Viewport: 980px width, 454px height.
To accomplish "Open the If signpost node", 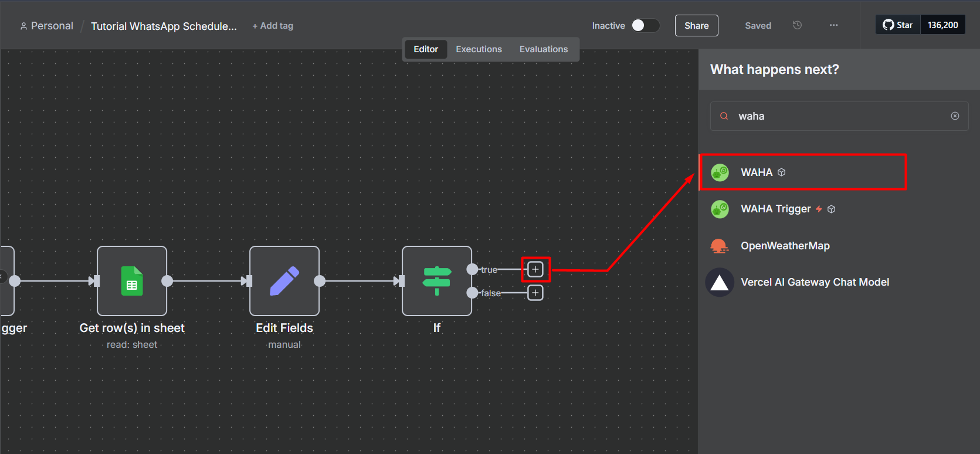I will tap(437, 281).
